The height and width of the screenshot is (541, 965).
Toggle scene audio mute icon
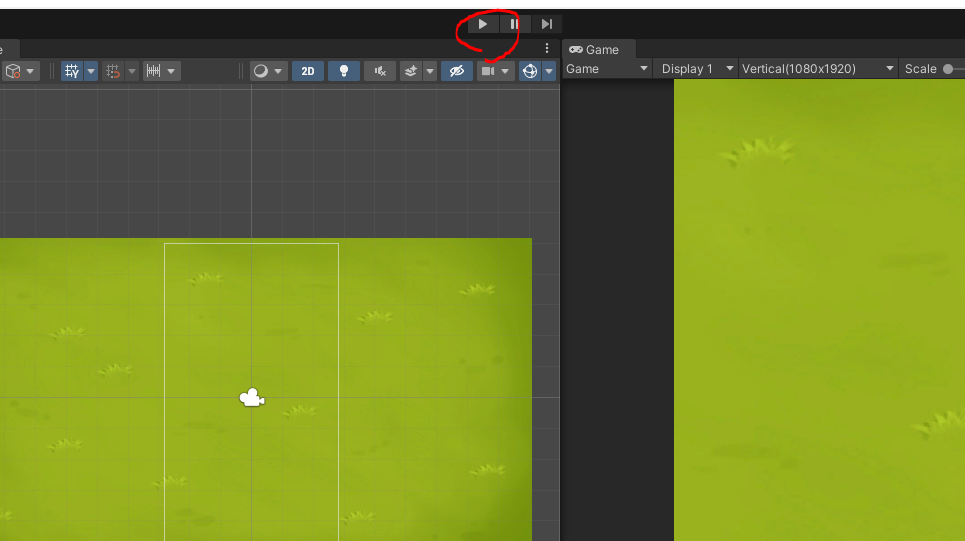tap(380, 71)
